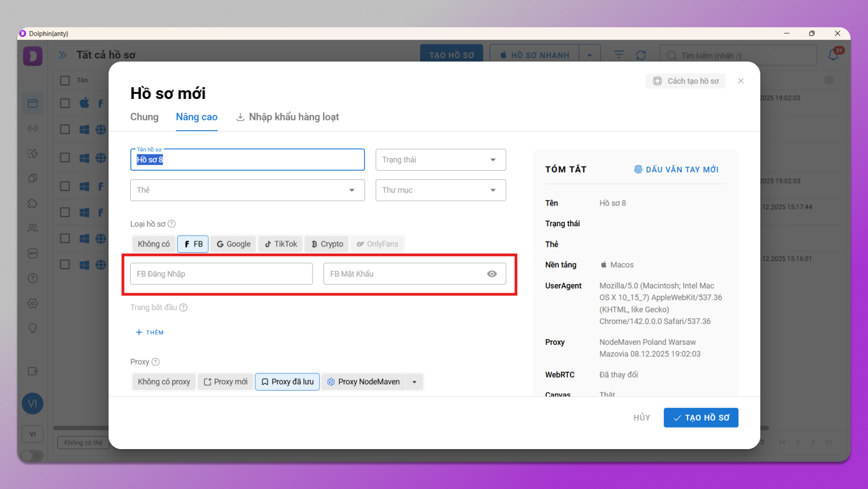Open the filter icon in toolbar
The height and width of the screenshot is (489, 868).
[619, 55]
